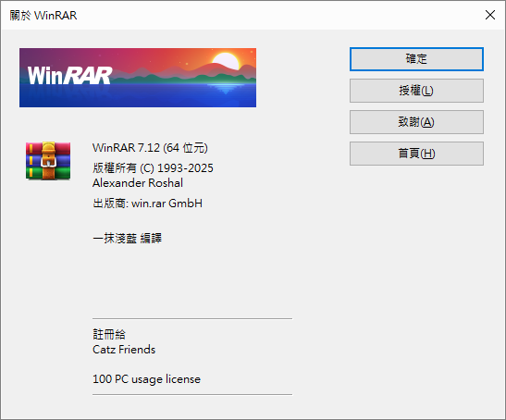506x420 pixels.
Task: Close the 關於 WinRAR dialog
Action: point(490,15)
